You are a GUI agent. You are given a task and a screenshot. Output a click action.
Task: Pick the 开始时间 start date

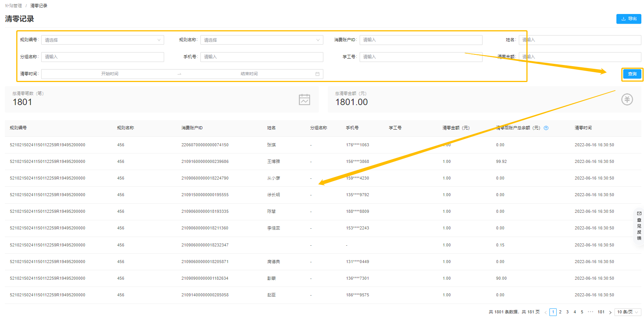click(110, 74)
